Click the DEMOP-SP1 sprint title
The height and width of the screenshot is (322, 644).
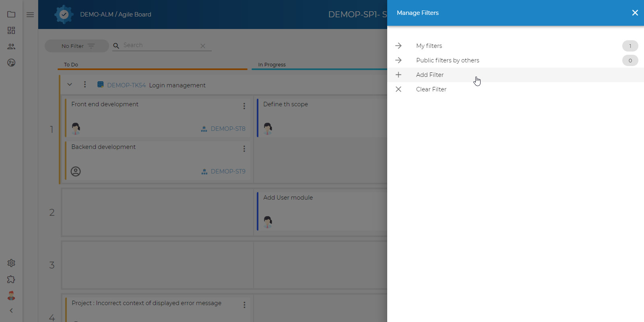[357, 14]
